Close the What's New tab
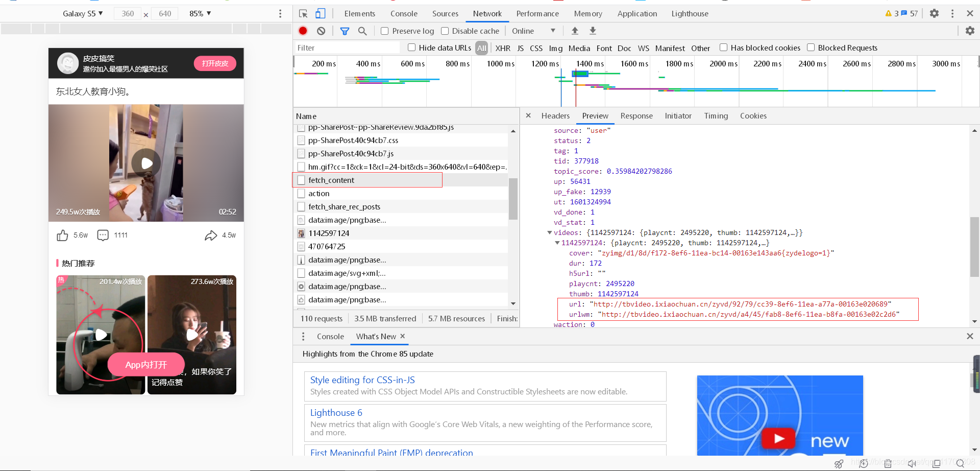 403,336
